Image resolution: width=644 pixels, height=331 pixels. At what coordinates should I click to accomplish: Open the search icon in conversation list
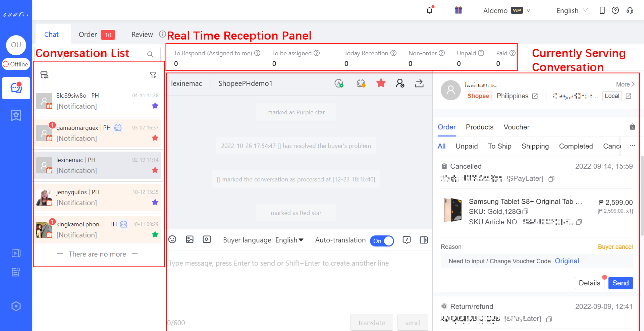(150, 54)
